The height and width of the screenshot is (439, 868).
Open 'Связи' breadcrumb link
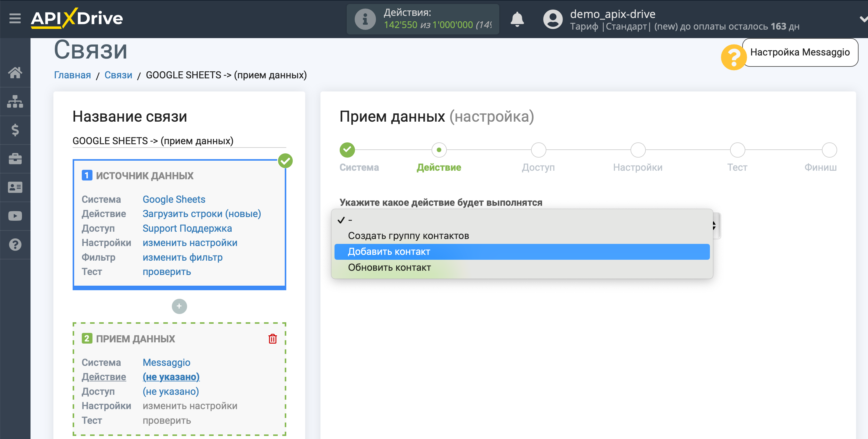coord(118,75)
